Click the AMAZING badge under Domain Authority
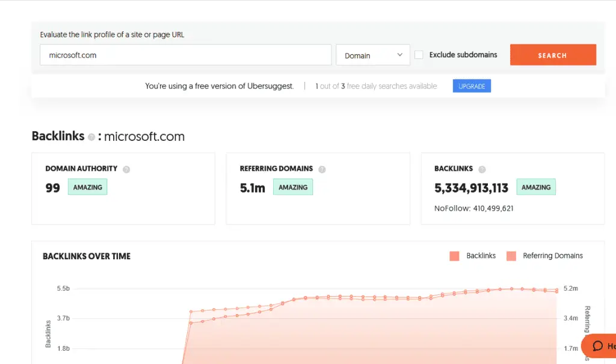Image resolution: width=616 pixels, height=364 pixels. (87, 187)
